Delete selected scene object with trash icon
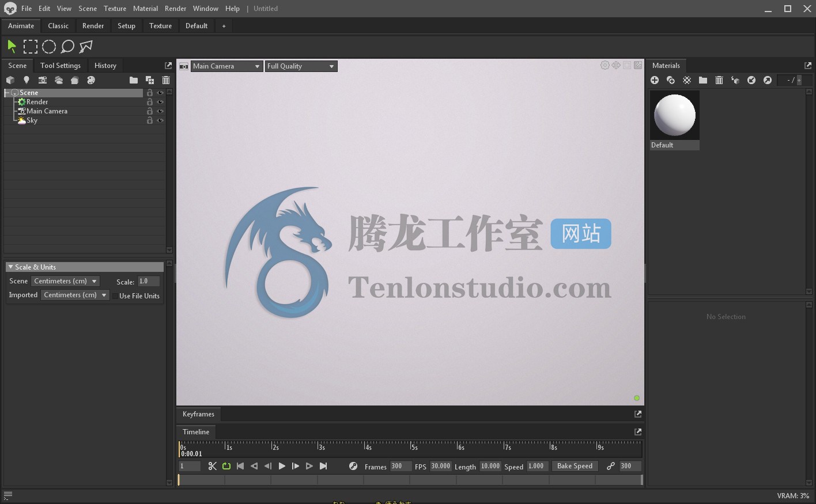The height and width of the screenshot is (504, 816). point(166,80)
